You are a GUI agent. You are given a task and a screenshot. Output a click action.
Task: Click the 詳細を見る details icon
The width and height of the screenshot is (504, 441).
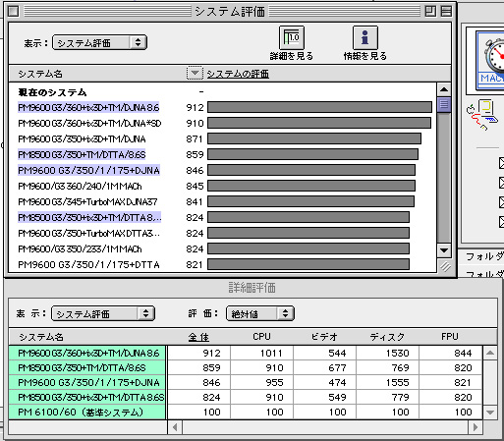292,37
